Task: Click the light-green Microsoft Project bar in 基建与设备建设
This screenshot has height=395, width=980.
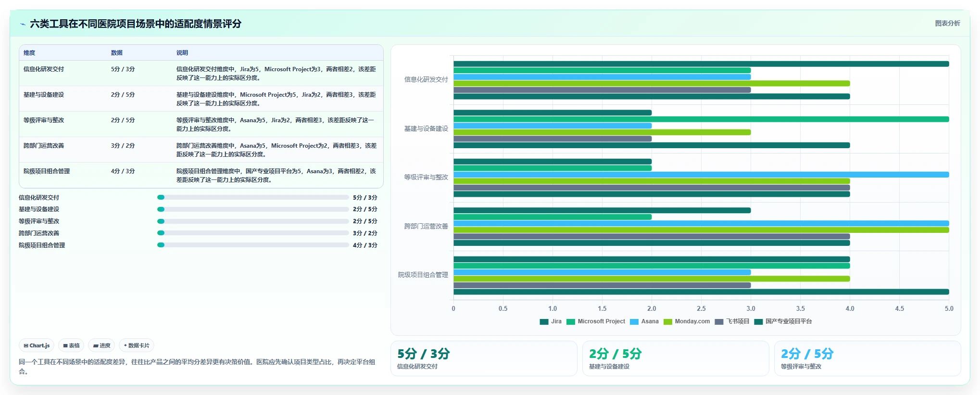Action: coord(701,119)
